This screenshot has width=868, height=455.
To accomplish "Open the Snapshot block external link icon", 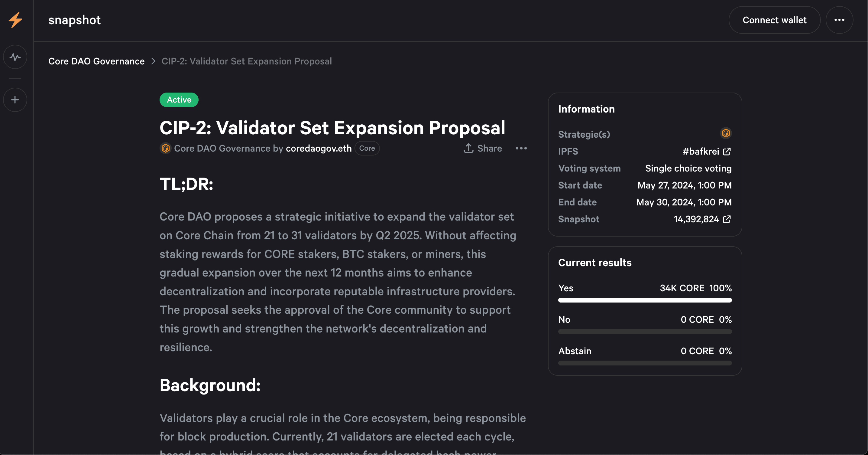I will point(727,219).
